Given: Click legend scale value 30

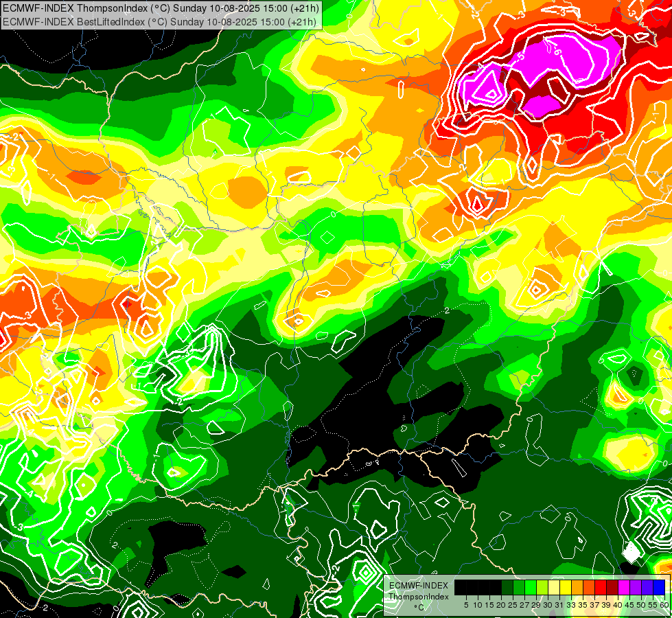Looking at the screenshot, I should click(548, 605).
